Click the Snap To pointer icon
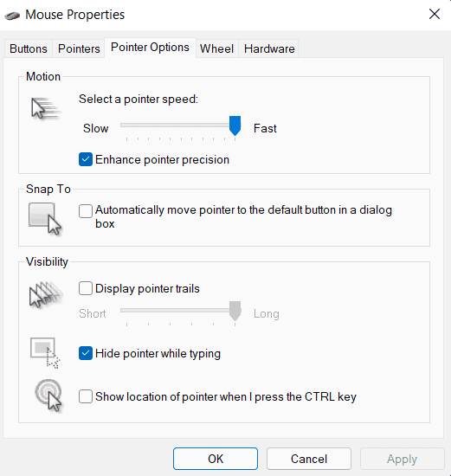The image size is (451, 476). (x=45, y=219)
